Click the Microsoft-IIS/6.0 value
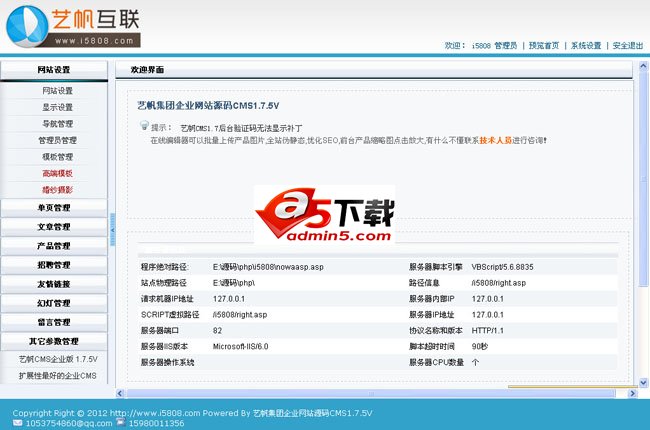 [240, 346]
